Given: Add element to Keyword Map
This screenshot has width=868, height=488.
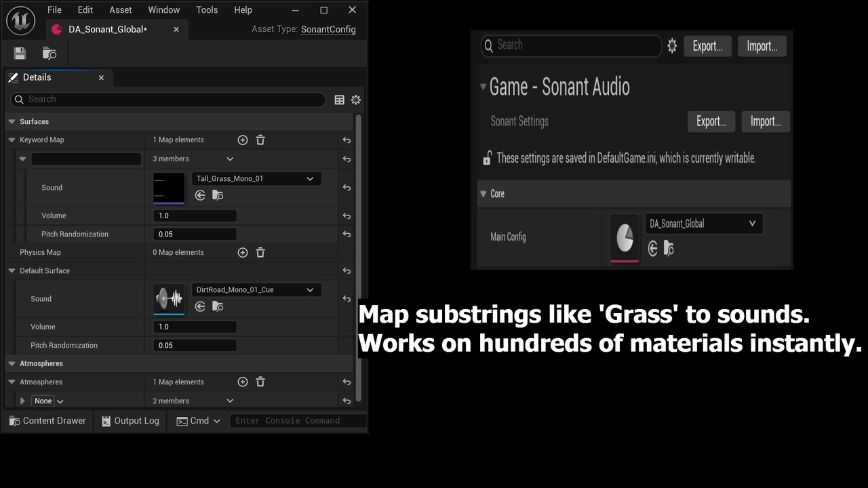Looking at the screenshot, I should 243,140.
